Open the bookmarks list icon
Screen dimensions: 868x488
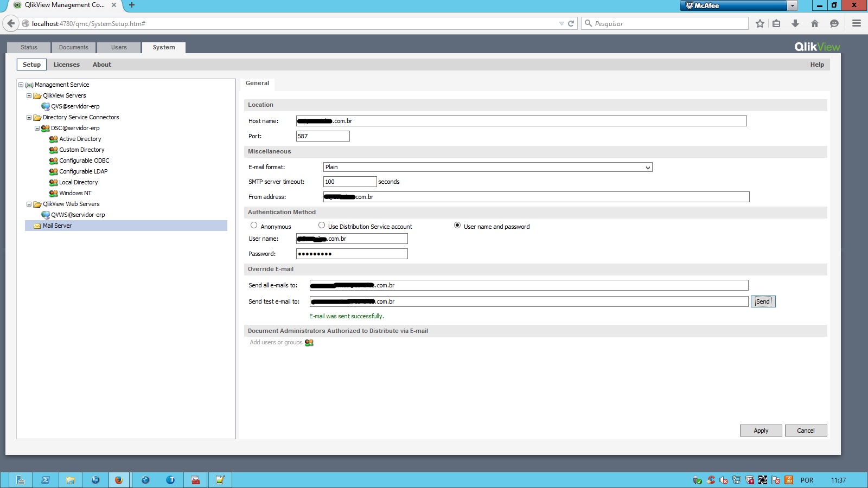point(776,23)
